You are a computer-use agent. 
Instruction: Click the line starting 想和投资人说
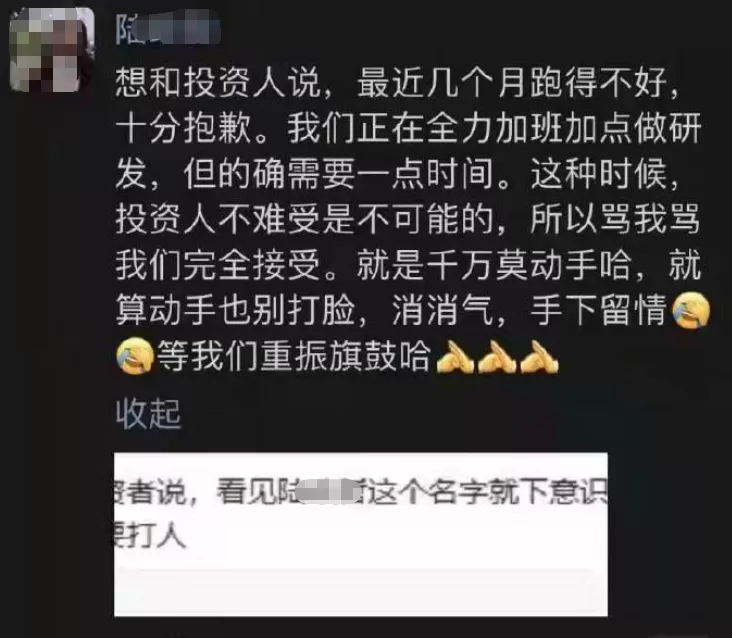(x=397, y=83)
